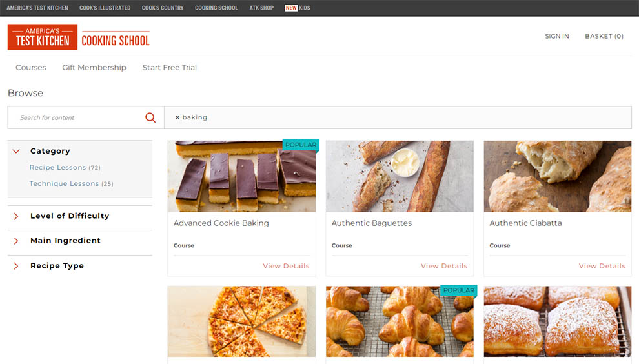The width and height of the screenshot is (639, 364).
Task: Click the America's Test Kitchen logo
Action: tap(43, 37)
